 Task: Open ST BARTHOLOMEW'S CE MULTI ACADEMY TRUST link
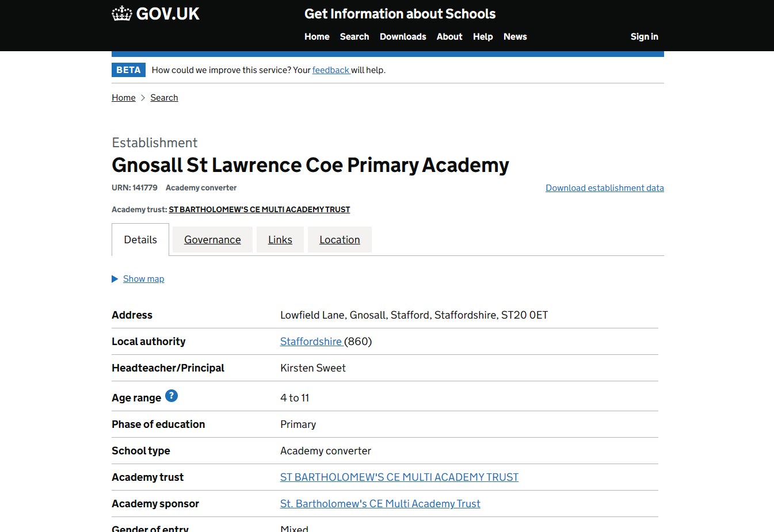[x=399, y=477]
